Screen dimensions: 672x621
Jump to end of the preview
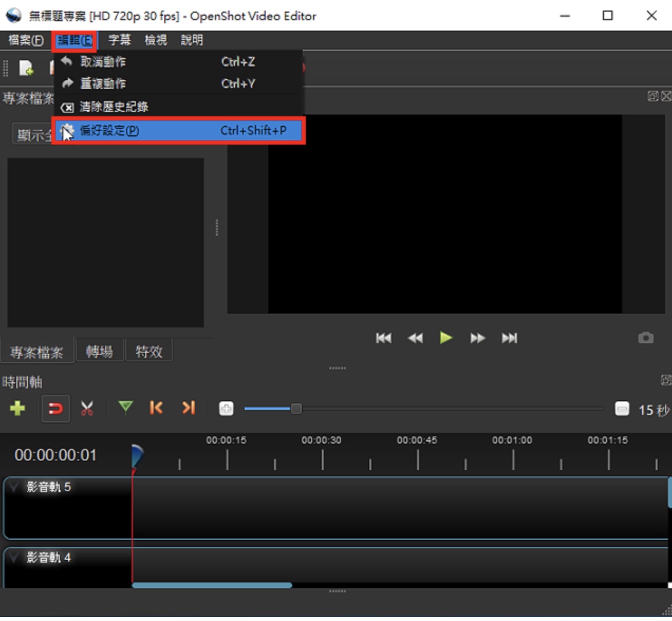509,338
